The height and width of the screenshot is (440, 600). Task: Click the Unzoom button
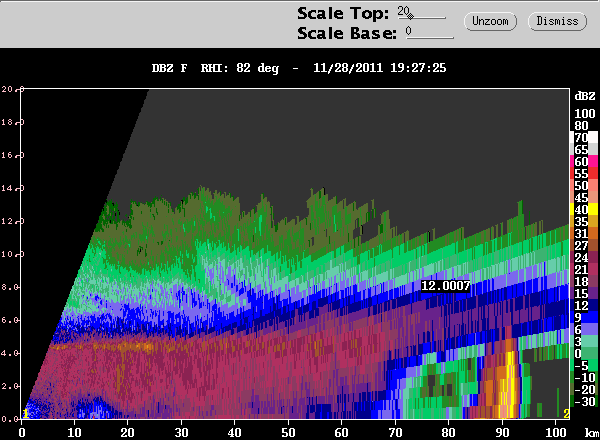tap(490, 21)
